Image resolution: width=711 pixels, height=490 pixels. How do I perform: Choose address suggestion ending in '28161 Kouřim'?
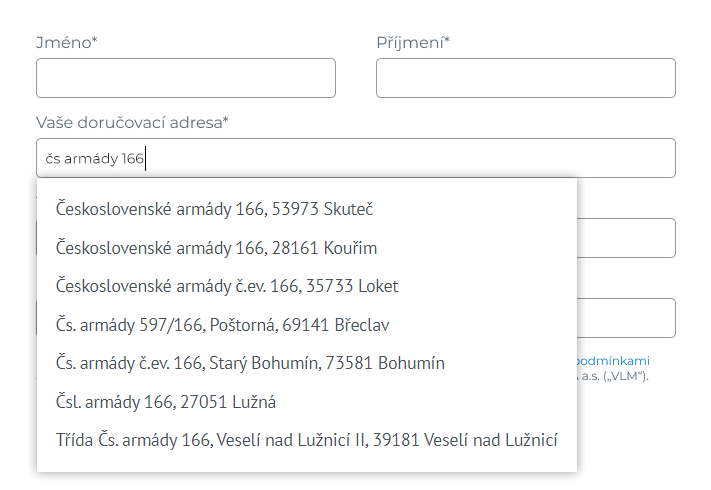[217, 247]
